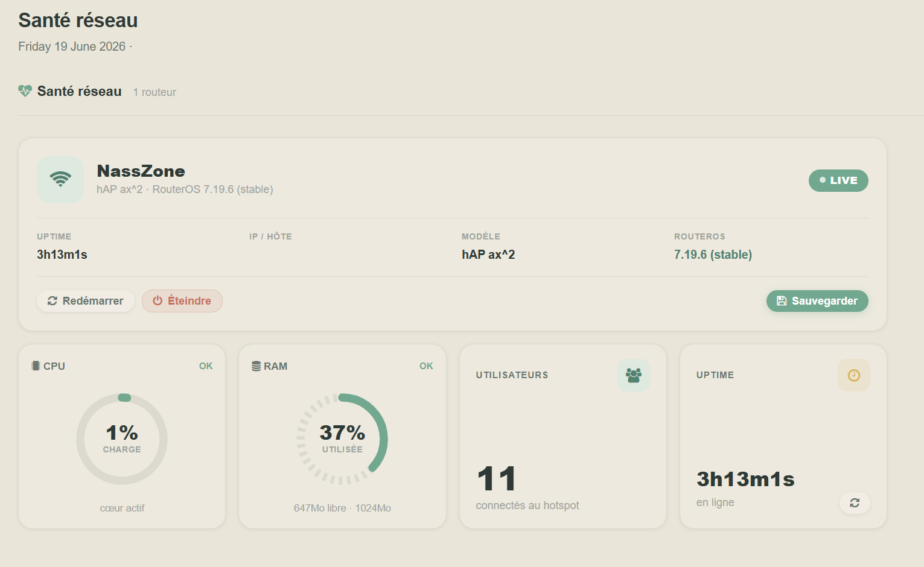The image size is (924, 567).
Task: Click the large 3h13m1s en ligne value
Action: tap(745, 479)
